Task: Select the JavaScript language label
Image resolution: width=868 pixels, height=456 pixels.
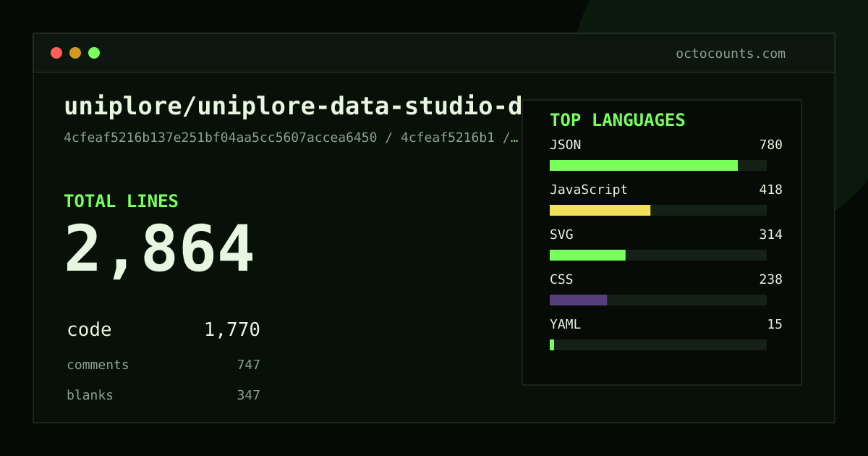Action: [589, 190]
